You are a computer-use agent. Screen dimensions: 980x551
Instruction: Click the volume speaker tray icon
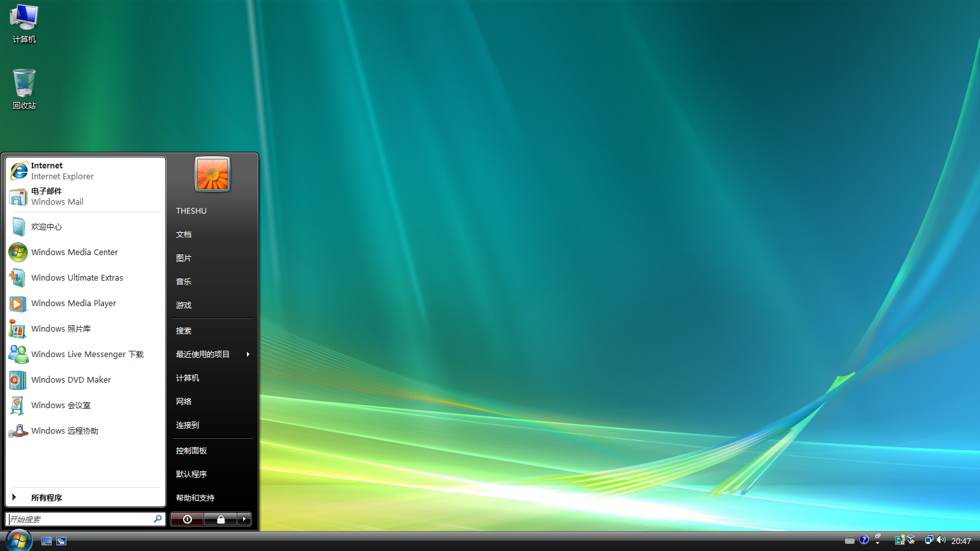click(942, 540)
